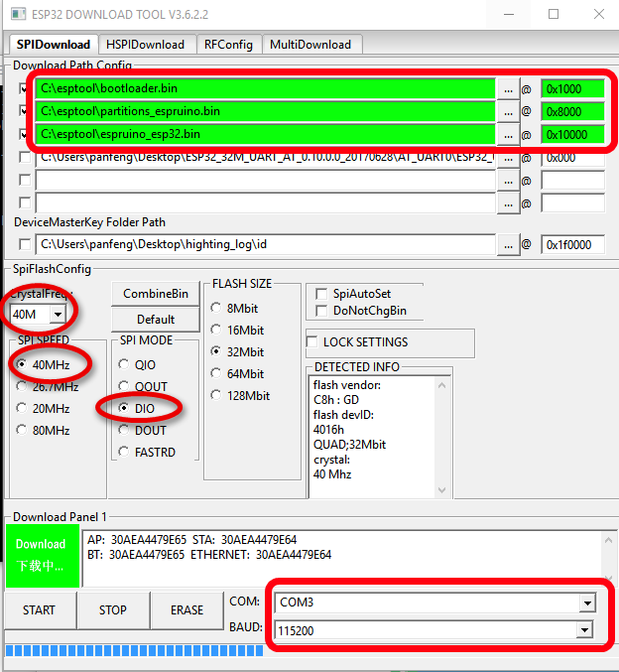
Task: Select the DIO SPI mode
Action: (x=136, y=408)
